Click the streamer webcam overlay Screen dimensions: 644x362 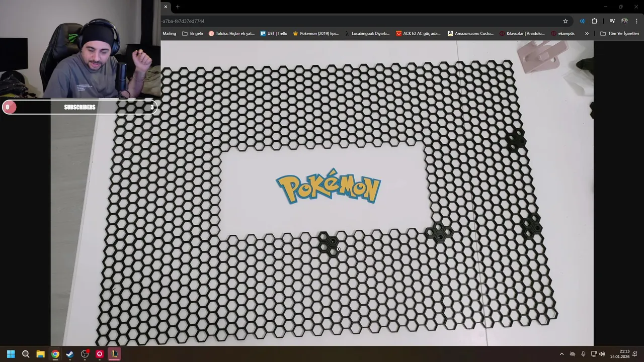point(80,49)
